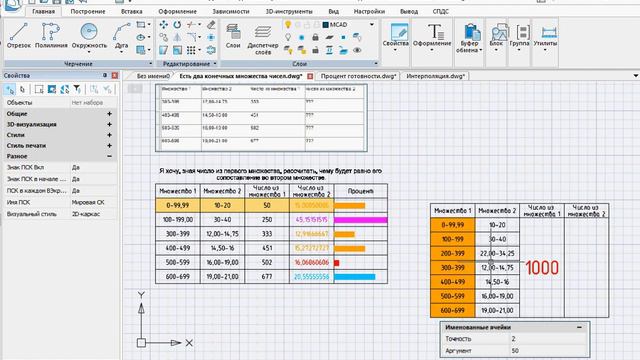The image size is (640, 360).
Task: Open Диспетчер слоёв layer manager
Action: pyautogui.click(x=263, y=39)
